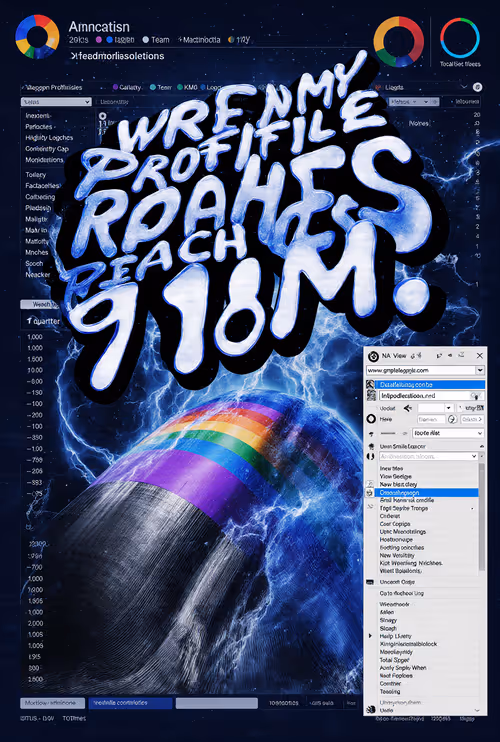Click the multicolor donut logo beside Amncatisn
Screen dimensions: 500x742
tap(37, 36)
